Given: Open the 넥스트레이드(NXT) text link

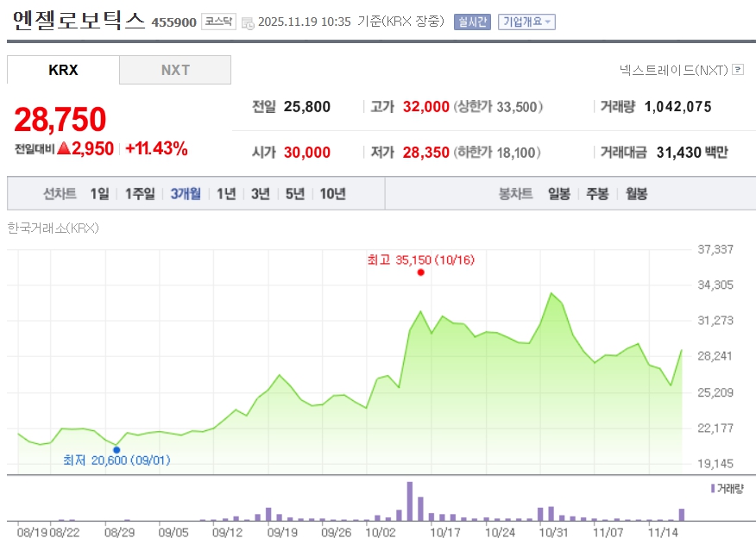Looking at the screenshot, I should 673,70.
